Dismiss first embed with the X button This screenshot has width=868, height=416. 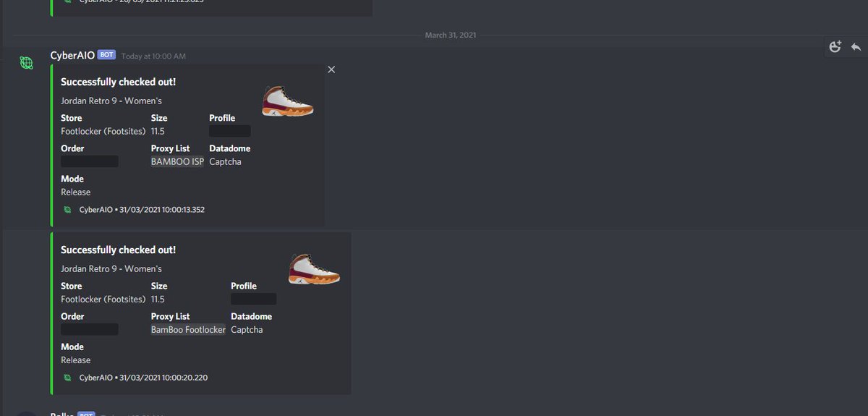[331, 69]
